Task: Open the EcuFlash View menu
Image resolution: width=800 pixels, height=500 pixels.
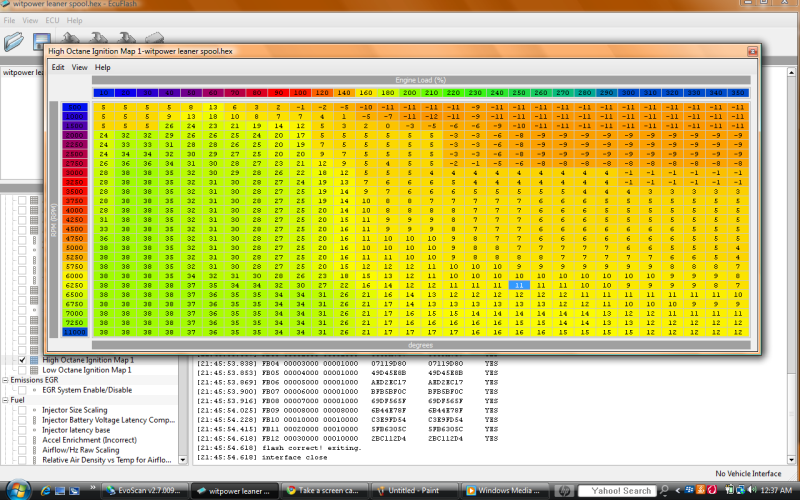Action: pos(30,20)
